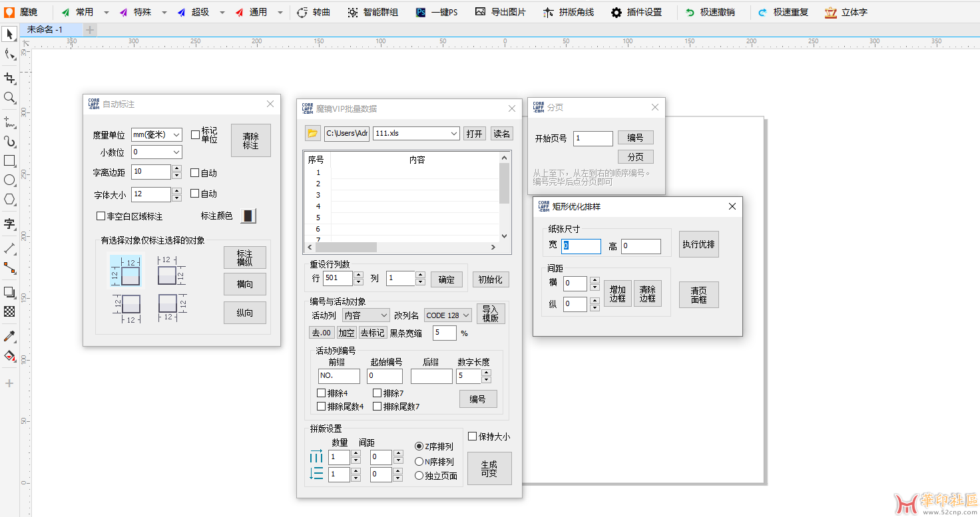Click the 清除标注 button
Viewport: 980px width, 517px height.
click(x=251, y=140)
